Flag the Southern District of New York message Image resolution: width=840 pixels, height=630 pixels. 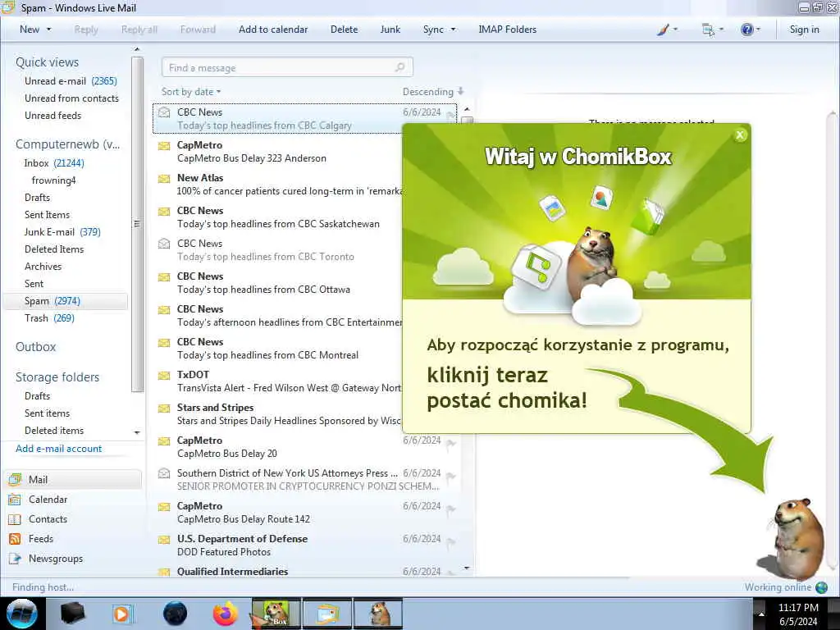[450, 477]
